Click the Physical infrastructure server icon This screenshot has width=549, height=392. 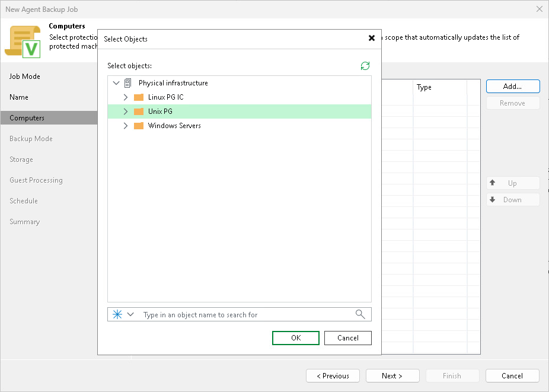[x=128, y=83]
